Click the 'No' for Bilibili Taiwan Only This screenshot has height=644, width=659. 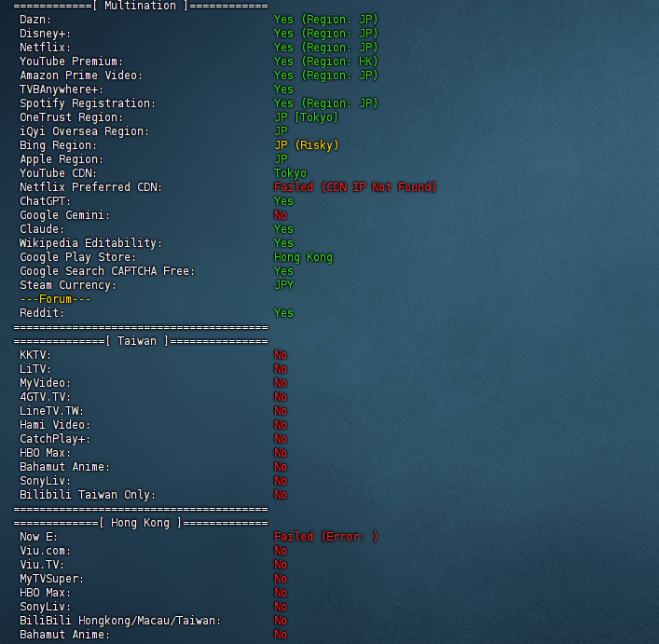point(281,495)
